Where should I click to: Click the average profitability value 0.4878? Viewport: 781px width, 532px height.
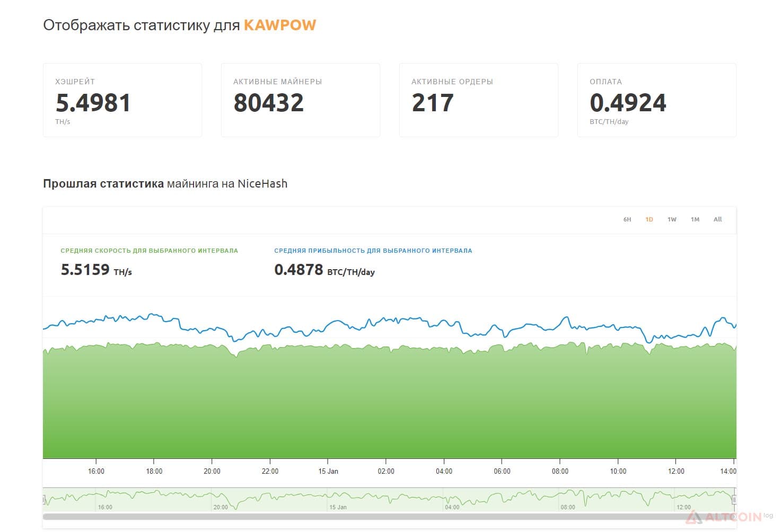(x=299, y=270)
